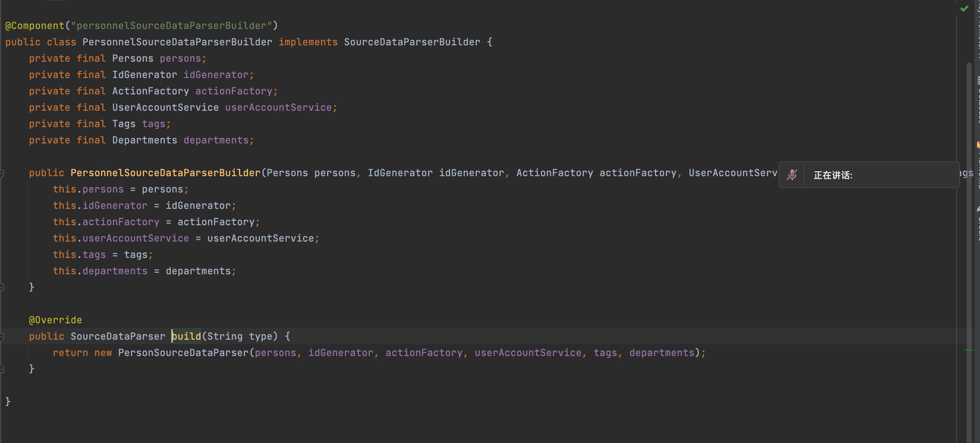Click the 'implements' keyword

(308, 42)
